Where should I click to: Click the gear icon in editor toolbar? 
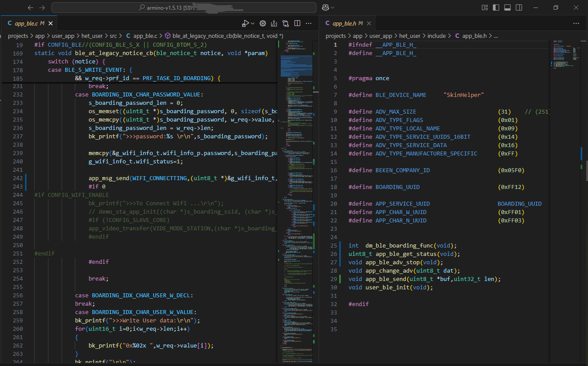263,23
